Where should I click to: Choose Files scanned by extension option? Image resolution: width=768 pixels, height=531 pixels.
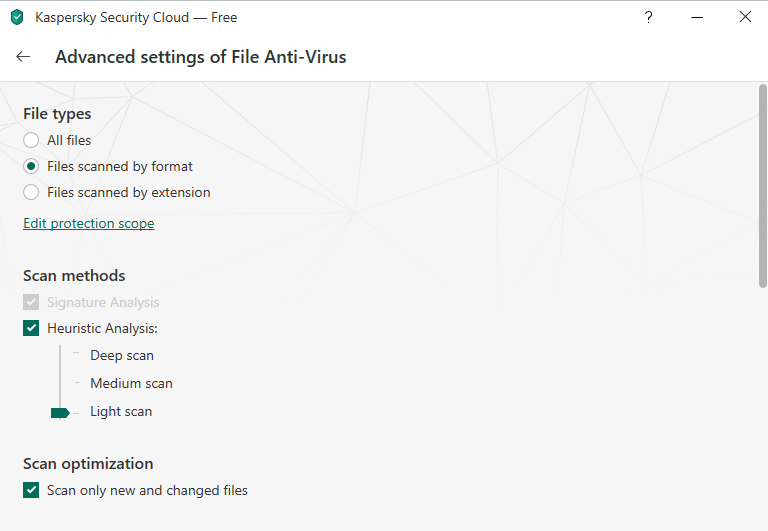click(x=31, y=192)
